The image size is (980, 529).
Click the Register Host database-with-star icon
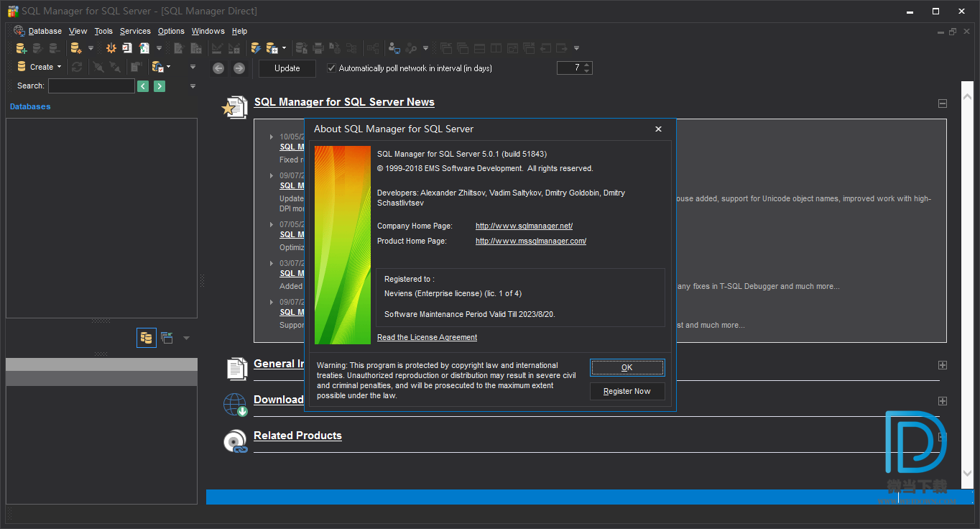pyautogui.click(x=76, y=48)
